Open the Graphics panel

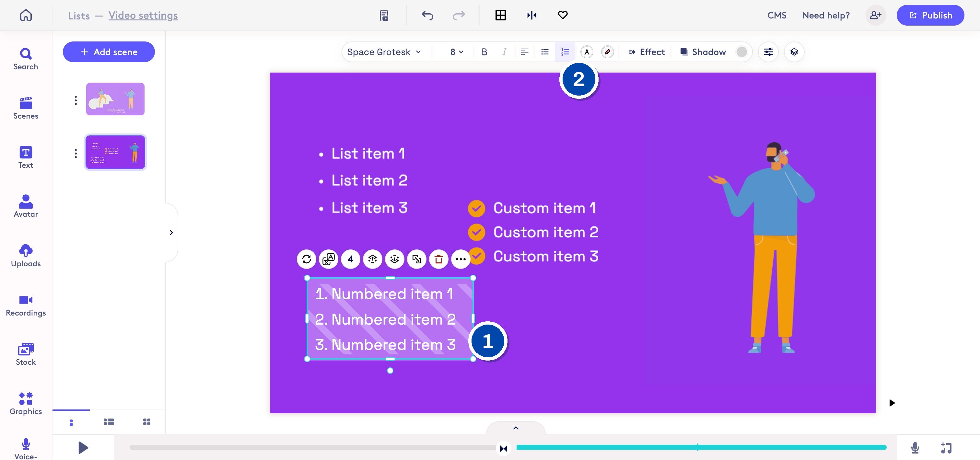(x=26, y=404)
